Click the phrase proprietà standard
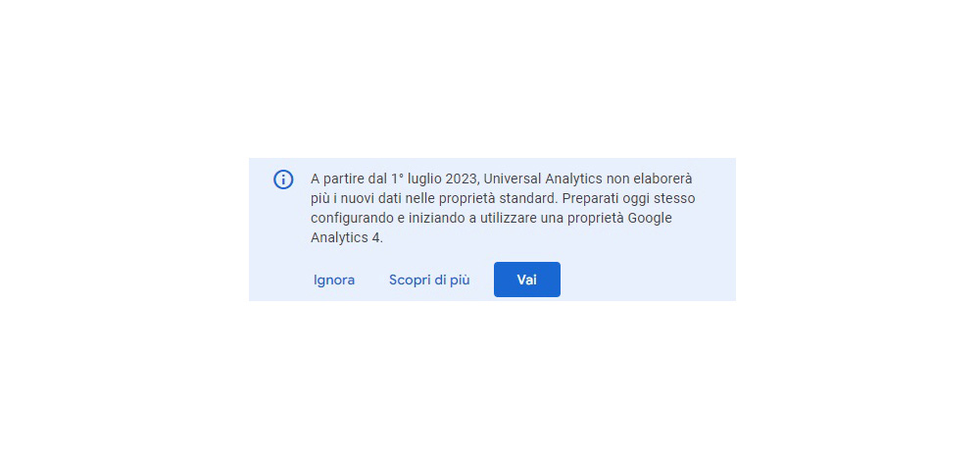980x459 pixels. tap(507, 199)
